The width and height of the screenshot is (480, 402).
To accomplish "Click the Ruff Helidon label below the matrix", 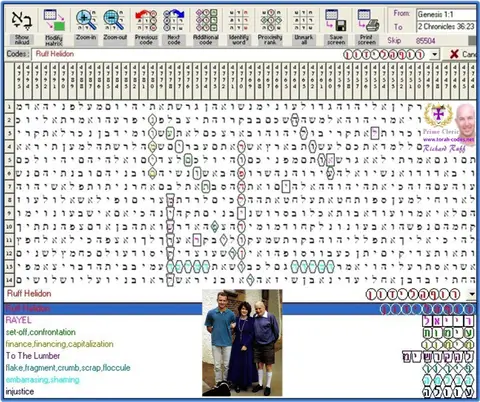I will (x=29, y=294).
